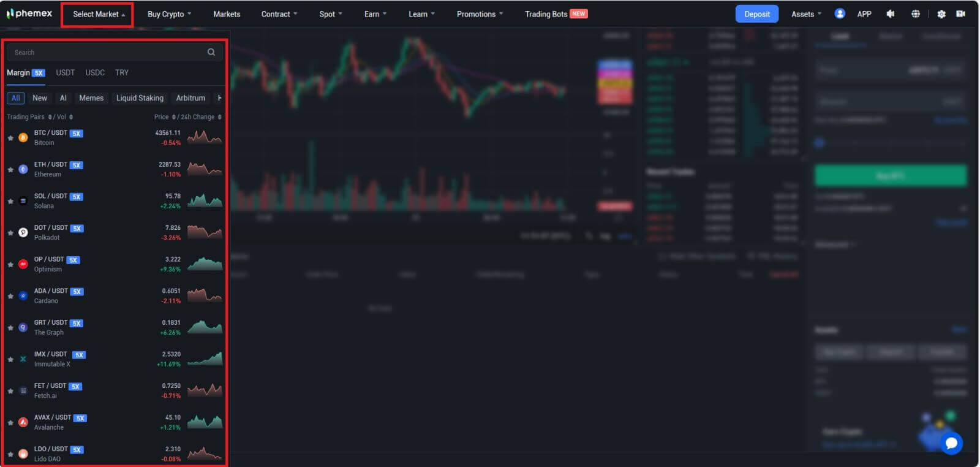Open the settings gear icon

click(x=941, y=13)
